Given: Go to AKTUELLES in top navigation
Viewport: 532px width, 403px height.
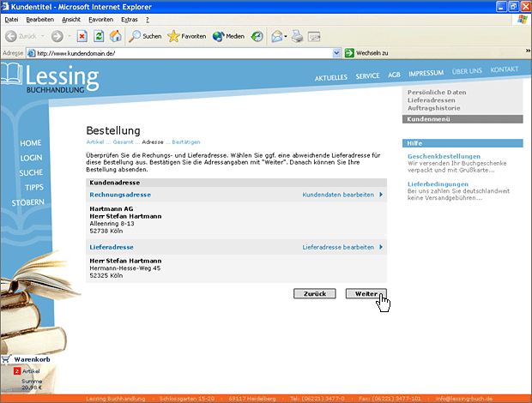Looking at the screenshot, I should 331,78.
